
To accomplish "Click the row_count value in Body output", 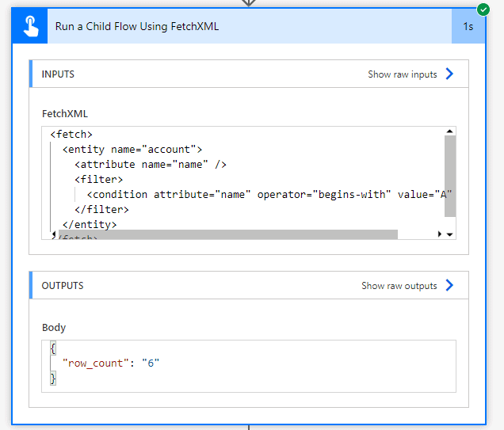I will click(151, 363).
